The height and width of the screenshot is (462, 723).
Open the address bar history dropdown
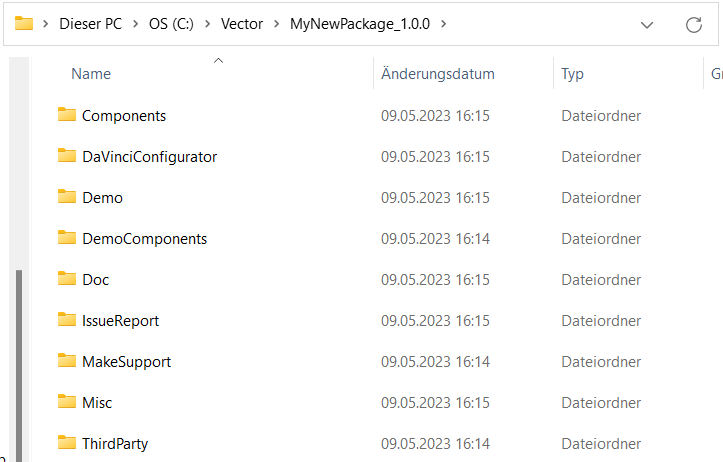(647, 25)
